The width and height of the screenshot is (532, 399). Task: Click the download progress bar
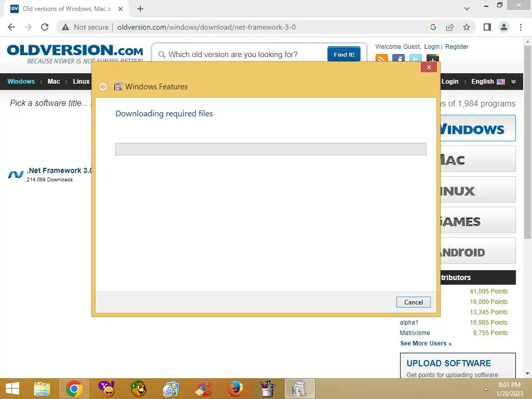click(x=271, y=149)
